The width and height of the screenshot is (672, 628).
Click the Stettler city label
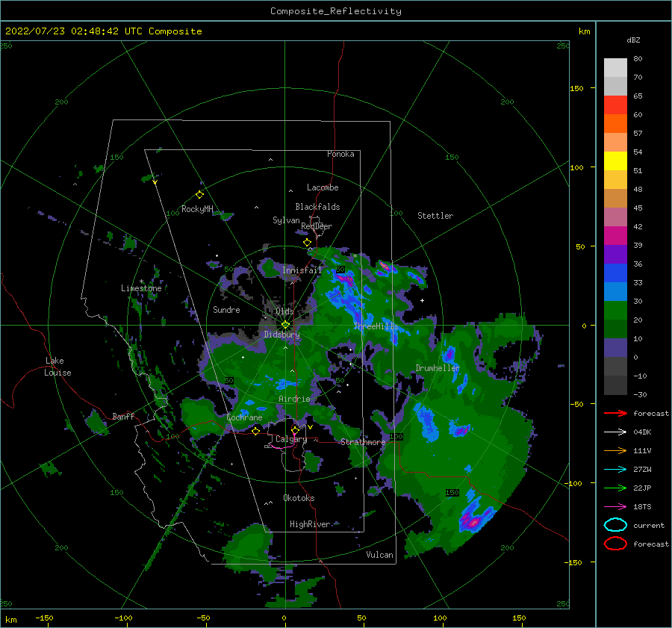coord(435,216)
